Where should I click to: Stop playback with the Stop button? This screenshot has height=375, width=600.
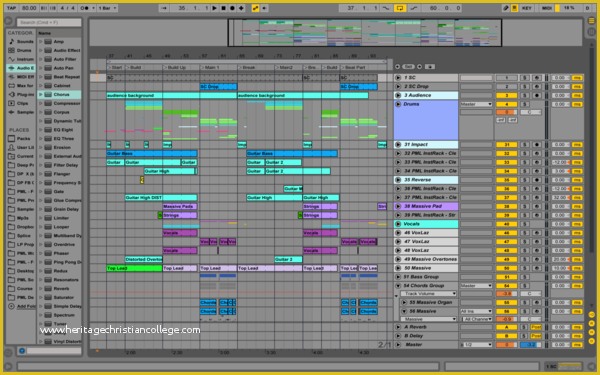point(223,8)
